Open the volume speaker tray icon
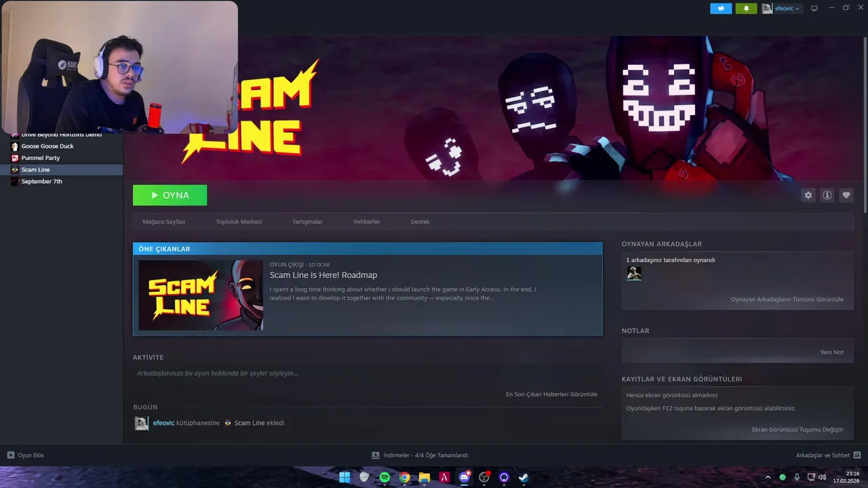The image size is (868, 488). tap(823, 477)
